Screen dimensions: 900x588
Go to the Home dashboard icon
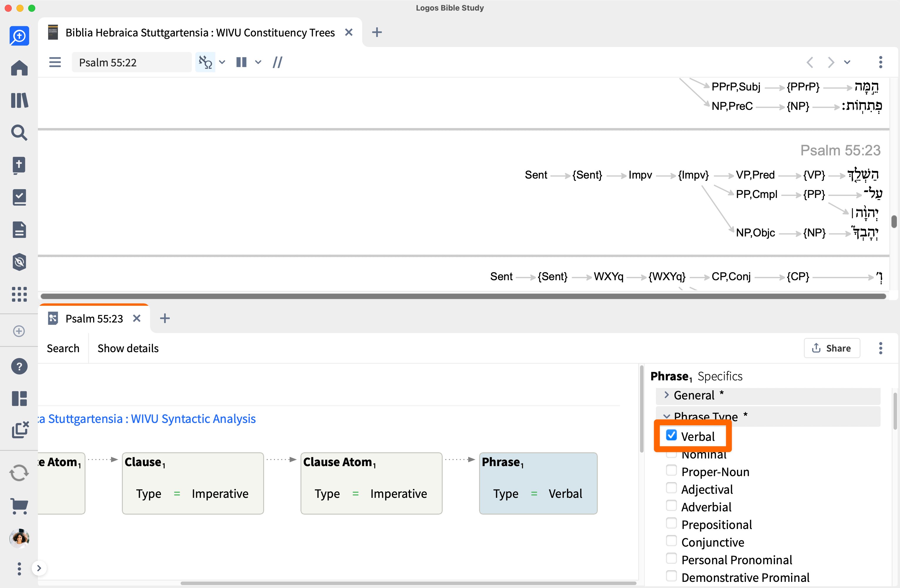(19, 68)
